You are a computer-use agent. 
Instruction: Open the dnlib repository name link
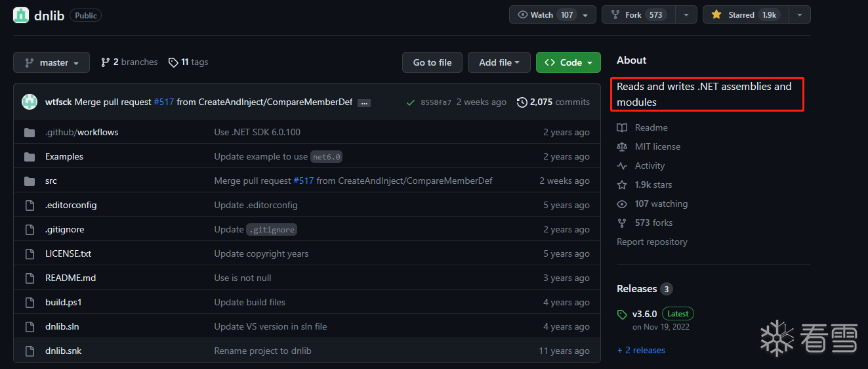[x=49, y=15]
